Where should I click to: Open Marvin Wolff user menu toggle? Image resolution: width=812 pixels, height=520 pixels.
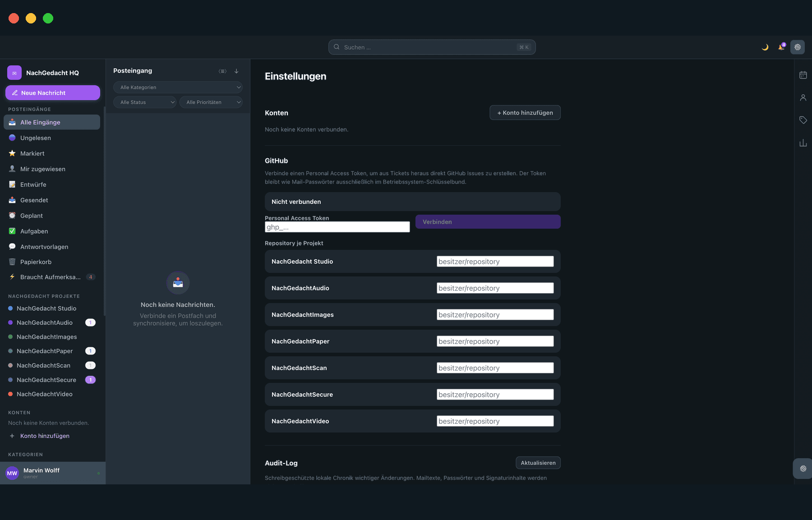coord(98,473)
